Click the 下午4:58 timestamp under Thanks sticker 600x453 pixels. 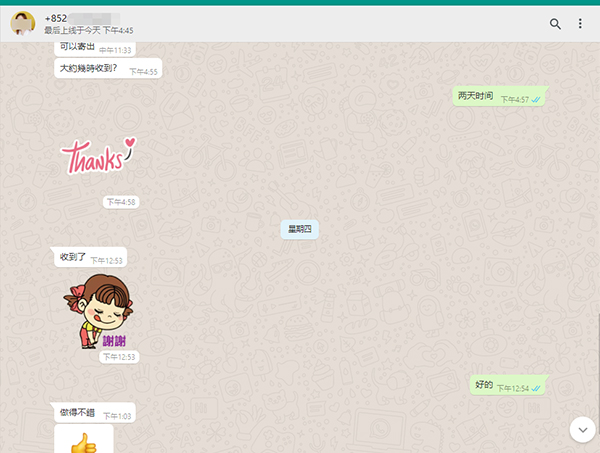(x=121, y=202)
